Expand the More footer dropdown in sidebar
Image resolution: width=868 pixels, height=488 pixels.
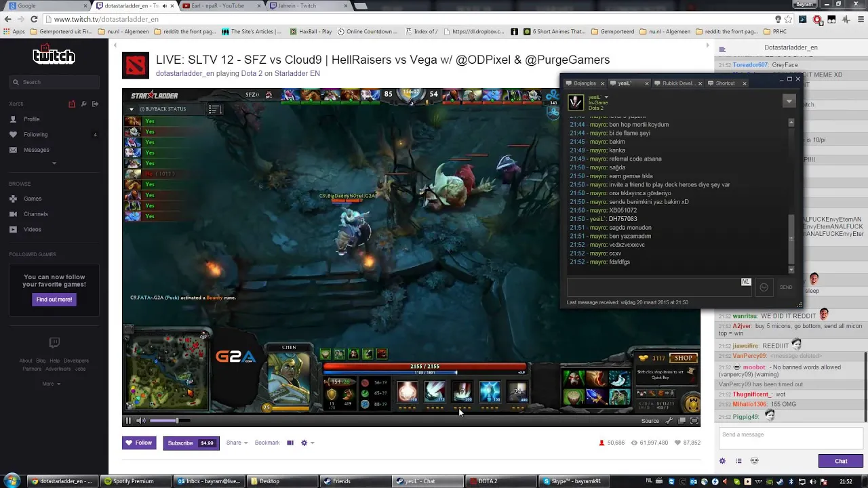point(52,384)
